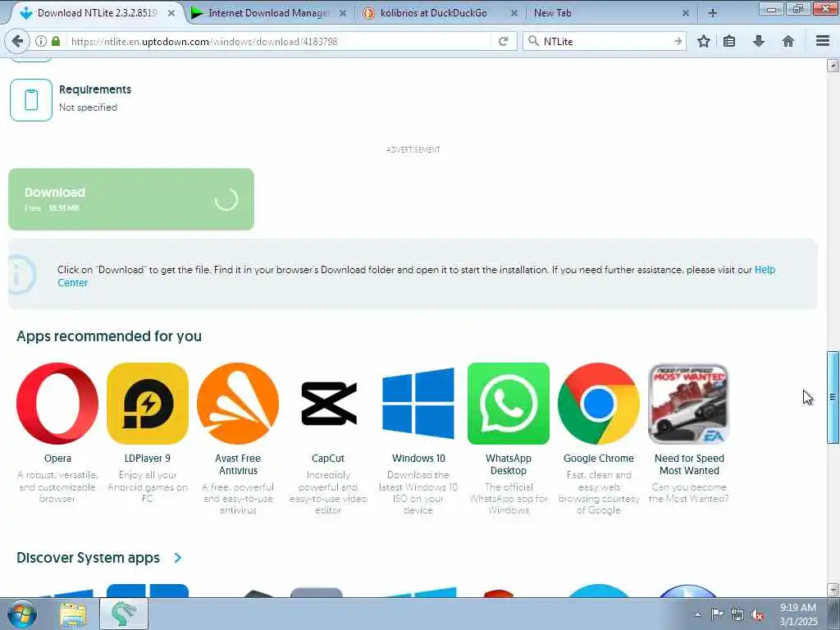840x630 pixels.
Task: Open the Windows 10 logo icon
Action: [x=418, y=404]
